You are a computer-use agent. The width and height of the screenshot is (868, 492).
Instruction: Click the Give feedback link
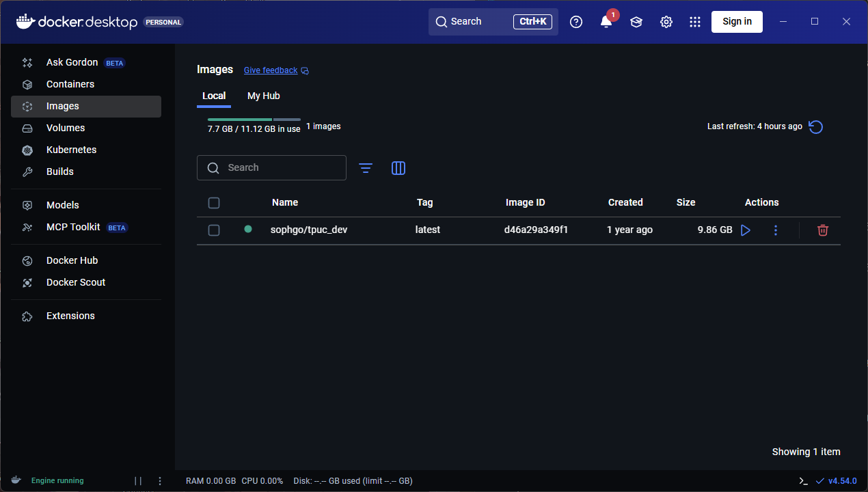coord(271,70)
